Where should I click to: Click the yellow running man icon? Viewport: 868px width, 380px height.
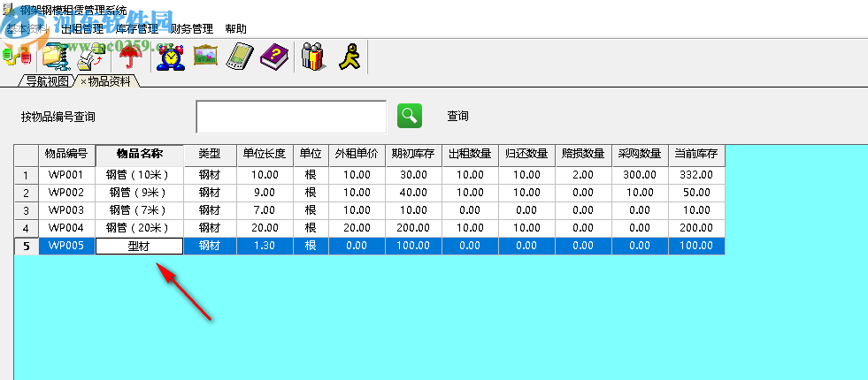[350, 57]
